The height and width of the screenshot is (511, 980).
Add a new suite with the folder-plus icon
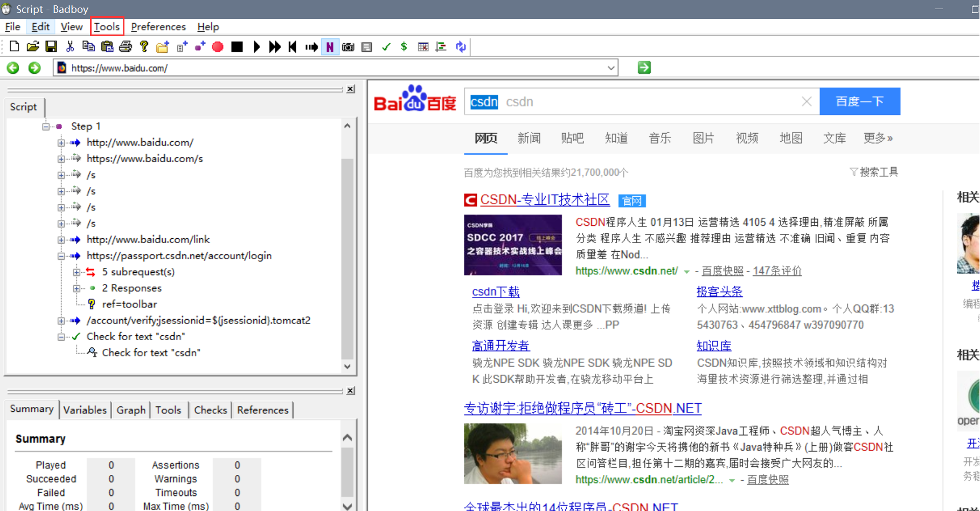[162, 47]
